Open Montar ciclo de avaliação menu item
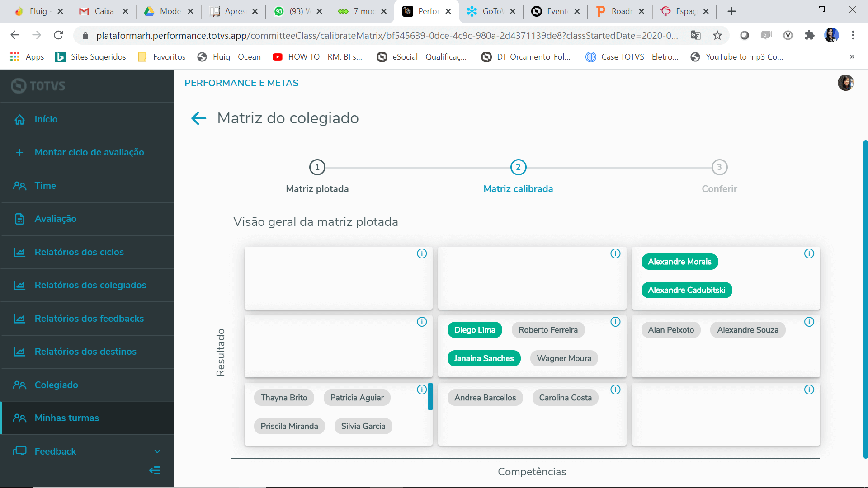The width and height of the screenshot is (868, 488). coord(87,152)
